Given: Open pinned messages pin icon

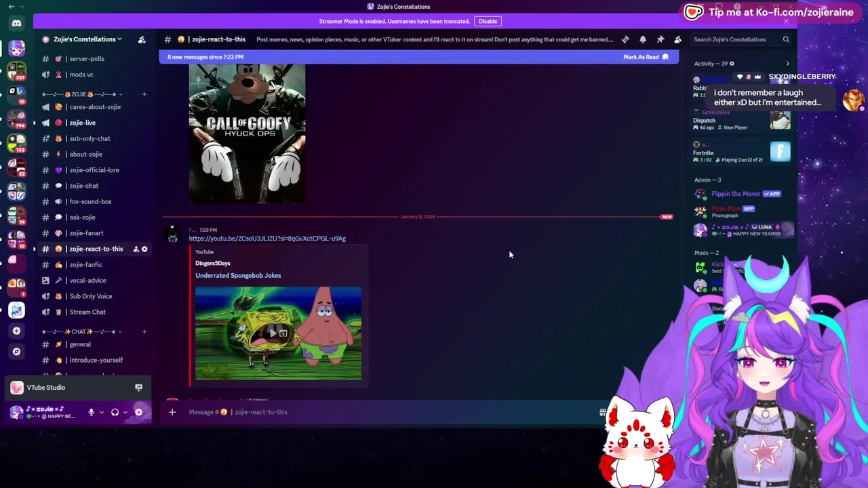Looking at the screenshot, I should click(660, 39).
